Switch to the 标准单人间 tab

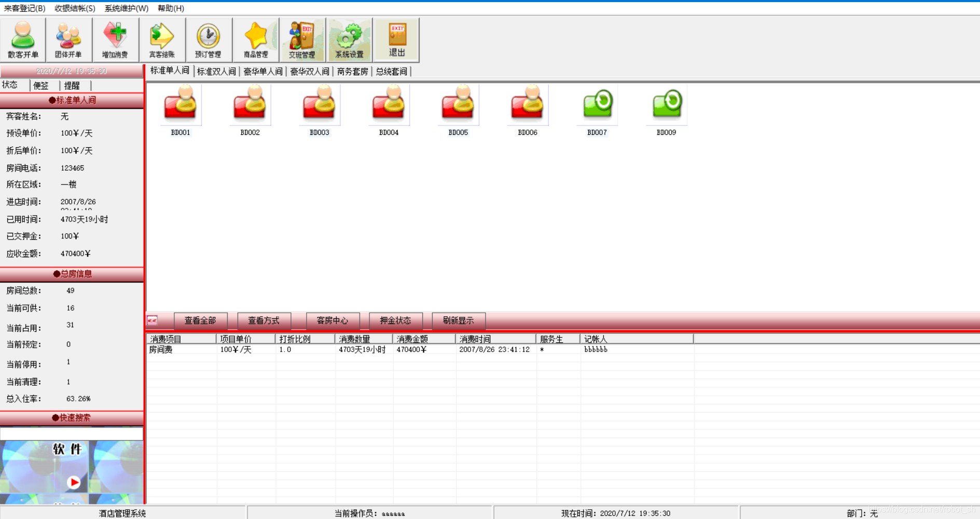tap(170, 71)
